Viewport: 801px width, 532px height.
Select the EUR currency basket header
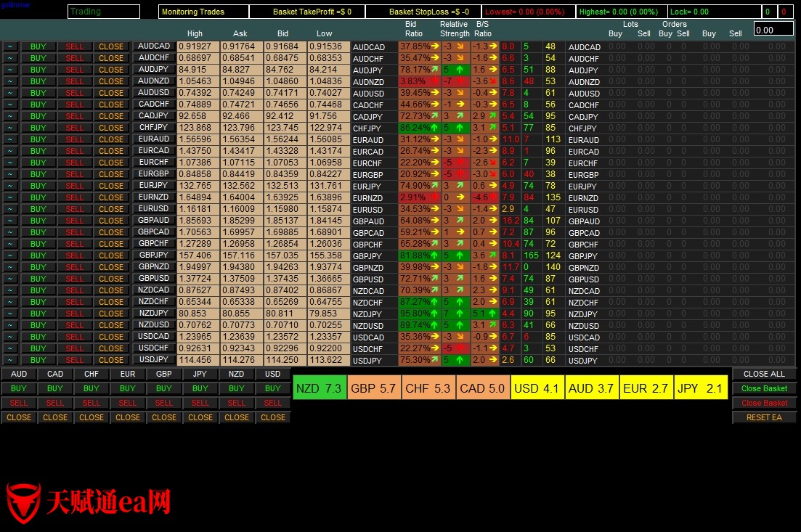pos(128,374)
